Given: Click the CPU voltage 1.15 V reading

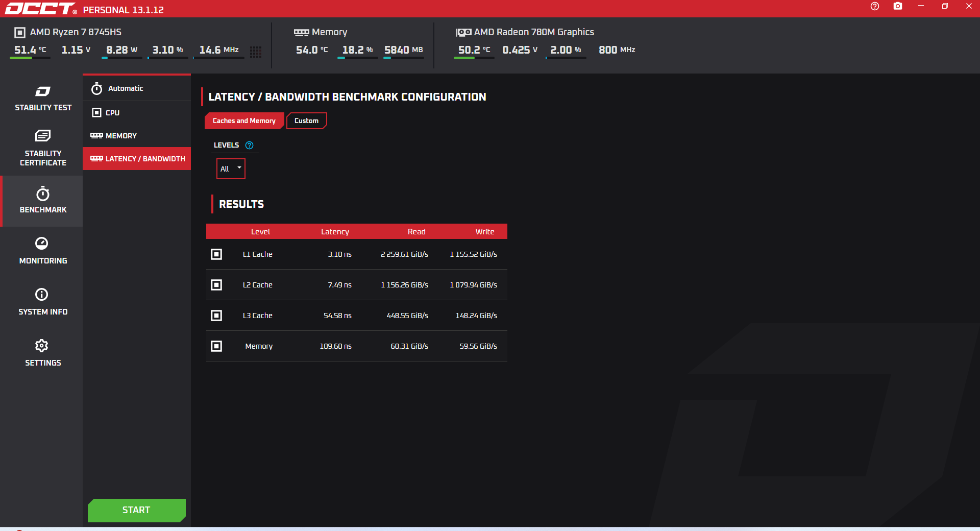Looking at the screenshot, I should pos(76,50).
